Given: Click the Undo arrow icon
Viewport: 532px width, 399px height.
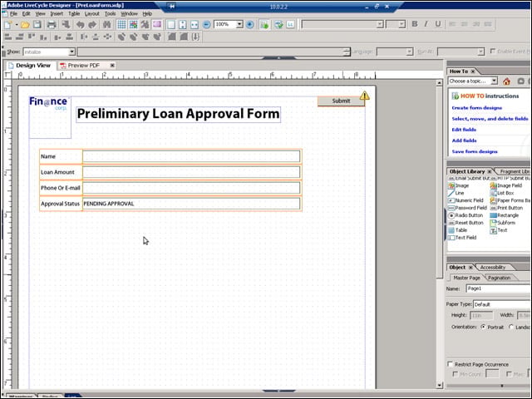Looking at the screenshot, I should pyautogui.click(x=80, y=24).
